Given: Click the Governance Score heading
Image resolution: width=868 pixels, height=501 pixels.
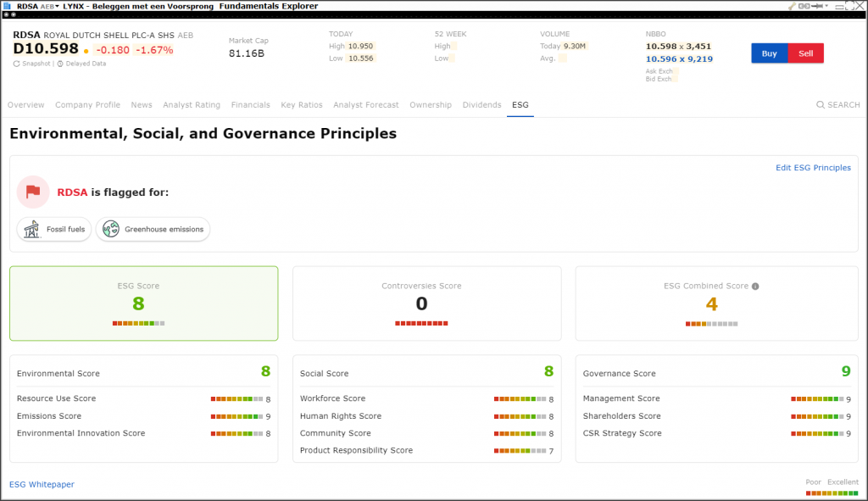Looking at the screenshot, I should 619,374.
